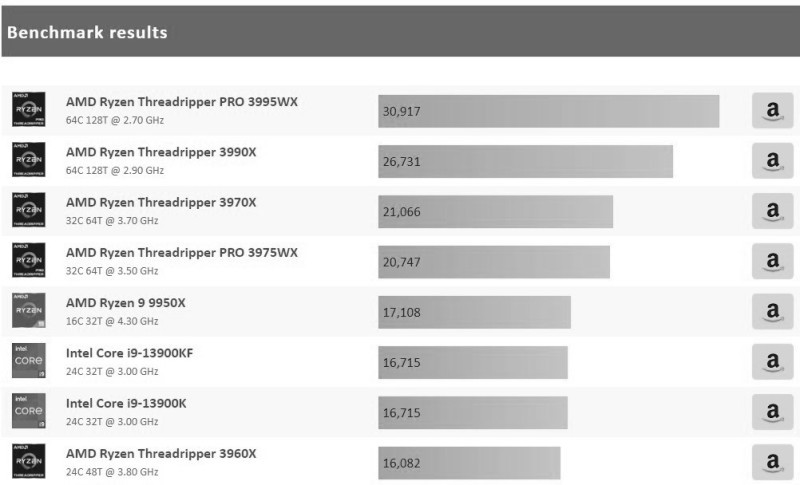Click the Ryzen 9 9950X processor logo
The height and width of the screenshot is (485, 800).
29,310
